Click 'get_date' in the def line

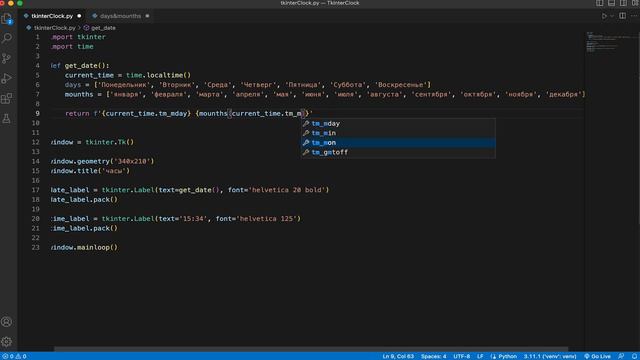[81, 66]
